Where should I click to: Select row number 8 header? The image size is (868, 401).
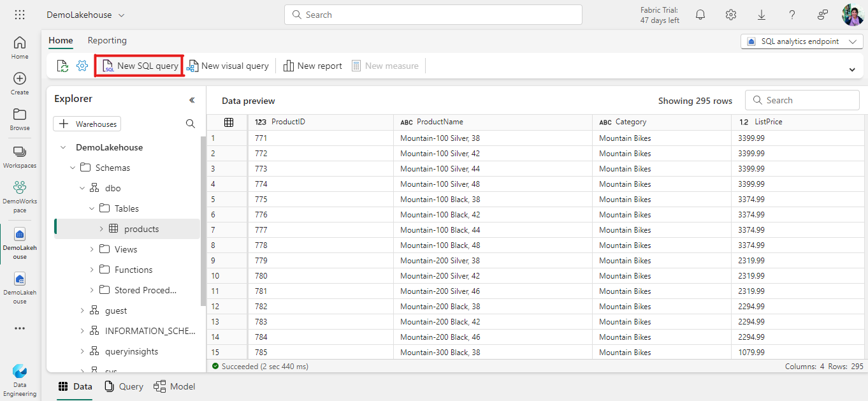(226, 245)
